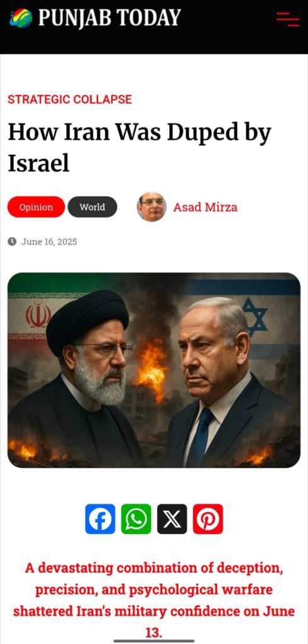This screenshot has width=308, height=644.
Task: Click the clock icon beside the date
Action: [12, 241]
